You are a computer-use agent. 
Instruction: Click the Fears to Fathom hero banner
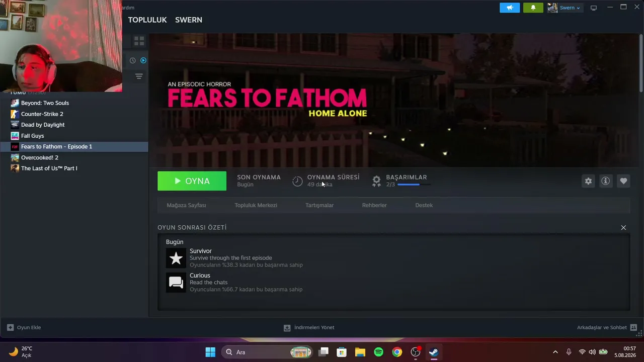(x=394, y=100)
